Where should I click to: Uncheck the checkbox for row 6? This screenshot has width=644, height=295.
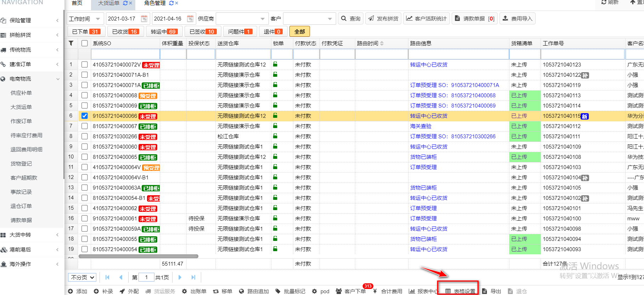84,116
